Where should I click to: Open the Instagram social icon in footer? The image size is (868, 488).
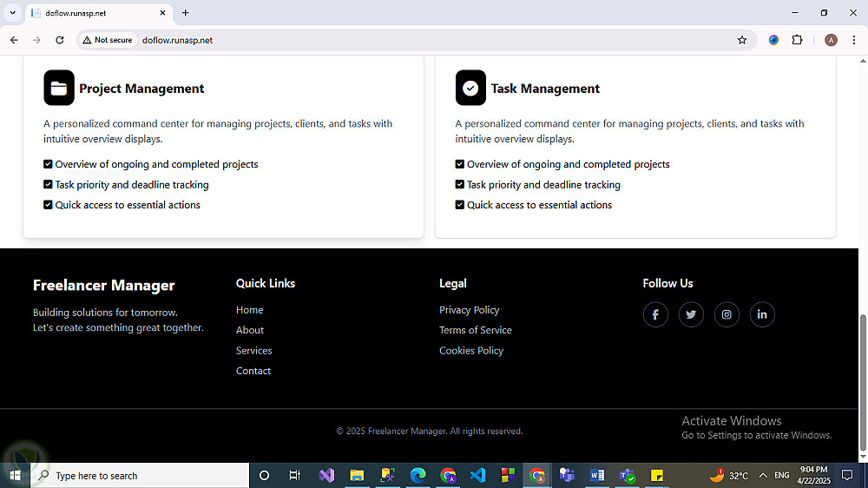click(727, 314)
